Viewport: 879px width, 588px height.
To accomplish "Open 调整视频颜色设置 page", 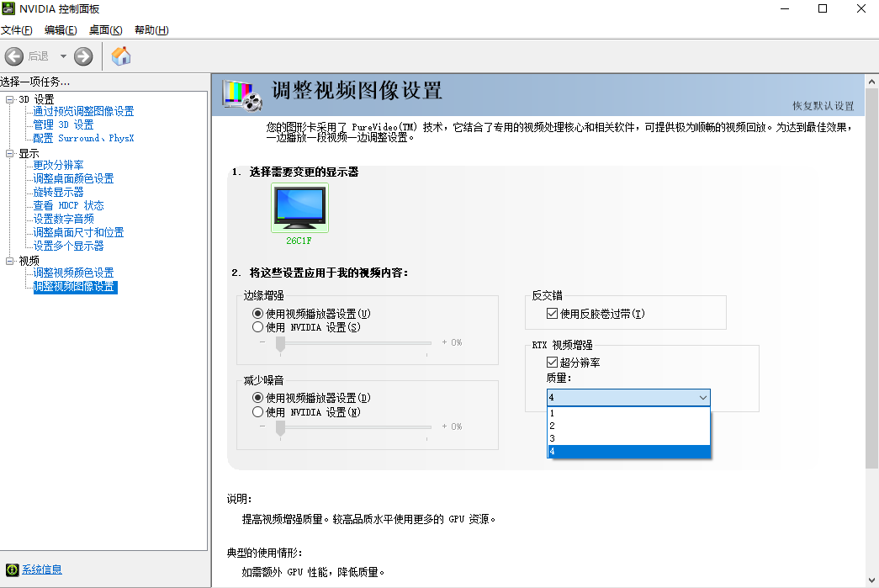I will (73, 273).
